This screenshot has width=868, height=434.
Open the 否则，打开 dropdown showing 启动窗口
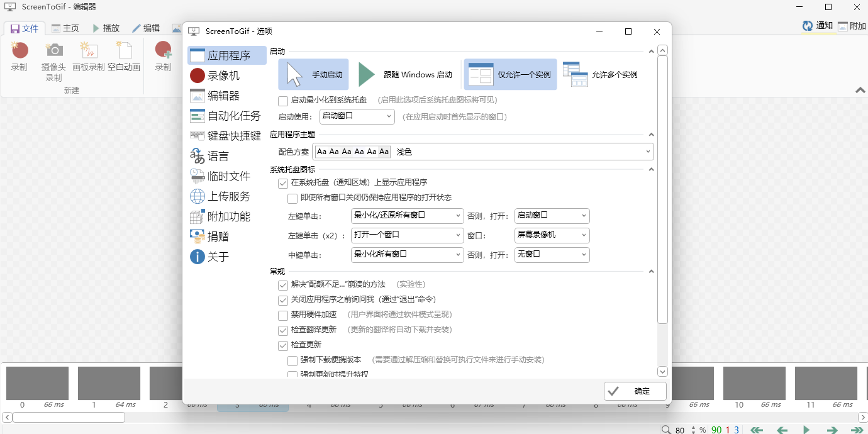(x=552, y=216)
